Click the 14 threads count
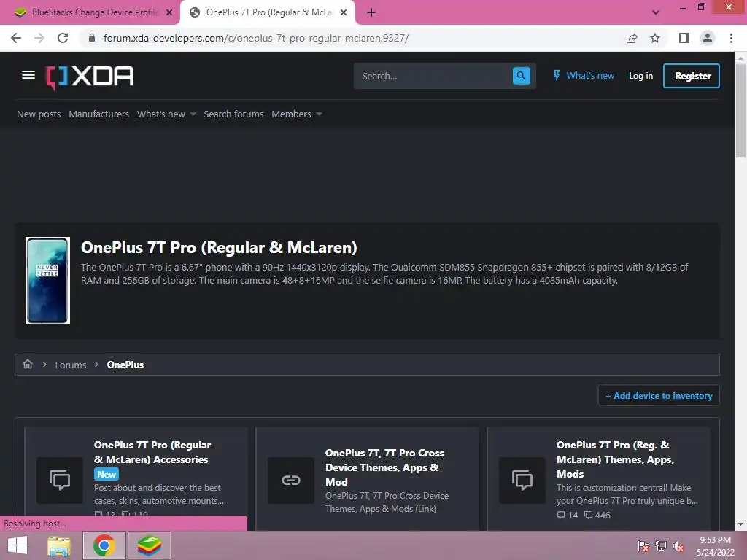Image resolution: width=747 pixels, height=560 pixels. [568, 516]
